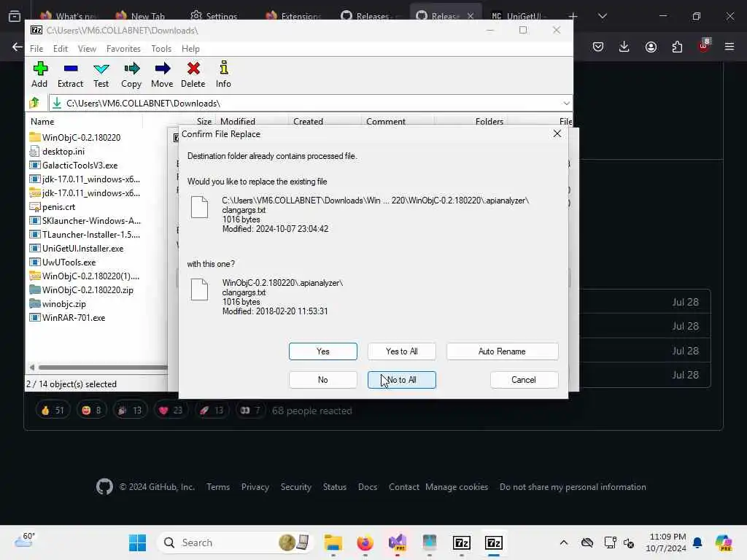Open the Tools menu in 7-Zip

point(161,49)
